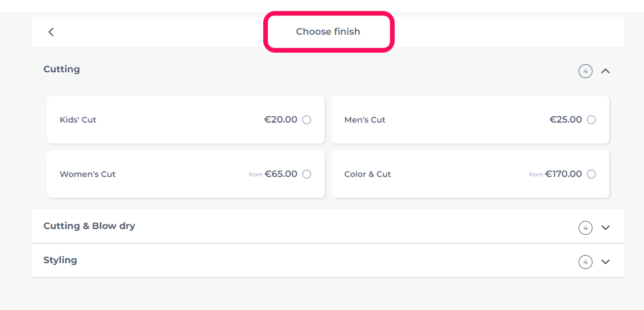This screenshot has width=644, height=310.
Task: Click the Choose finish title
Action: pos(328,32)
